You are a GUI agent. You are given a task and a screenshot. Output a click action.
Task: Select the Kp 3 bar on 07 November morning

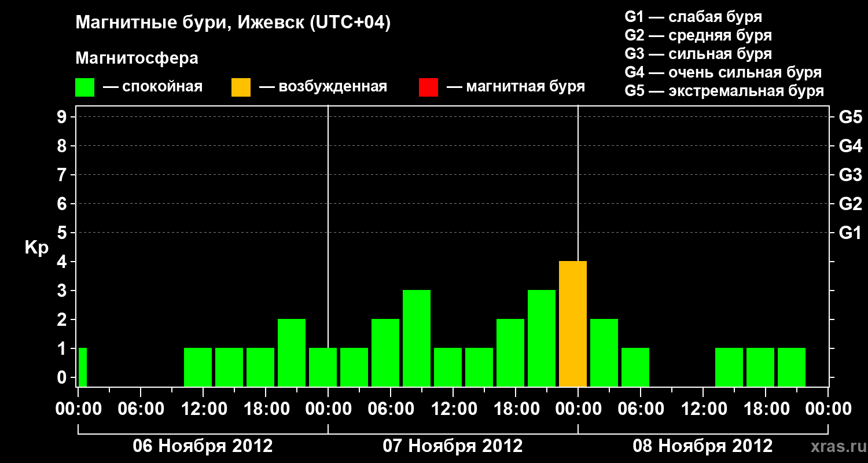tap(417, 339)
